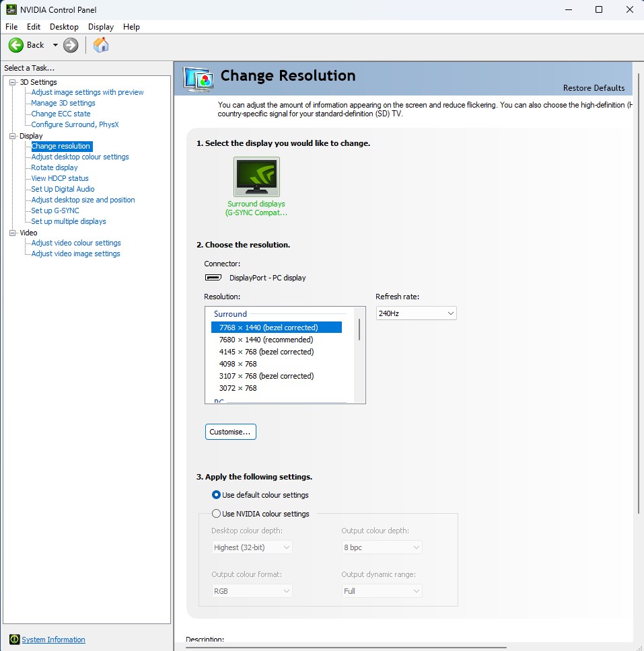The width and height of the screenshot is (644, 651).
Task: Click the NVIDIA Control Panel title icon
Action: pyautogui.click(x=11, y=9)
